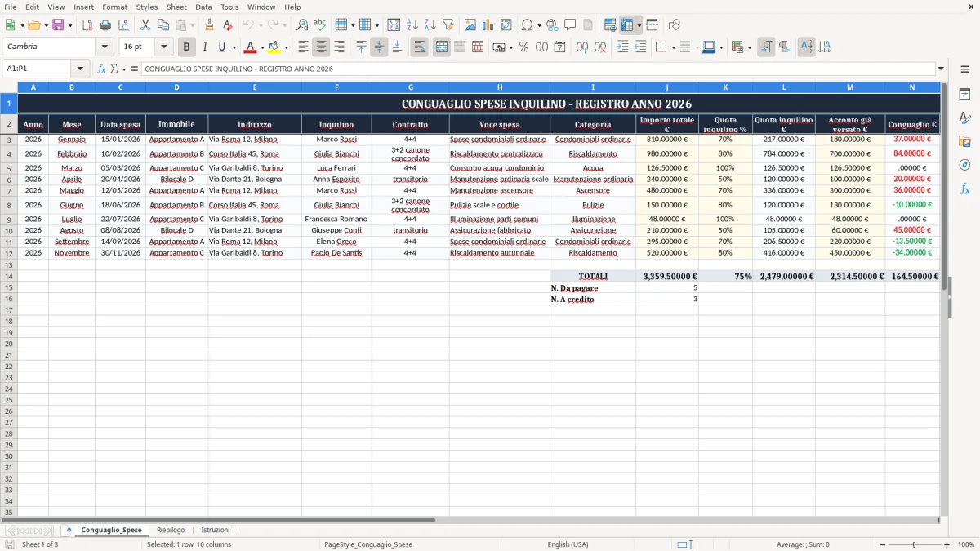Image resolution: width=980 pixels, height=551 pixels.
Task: Open the Font Name dropdown arrow
Action: [x=105, y=47]
